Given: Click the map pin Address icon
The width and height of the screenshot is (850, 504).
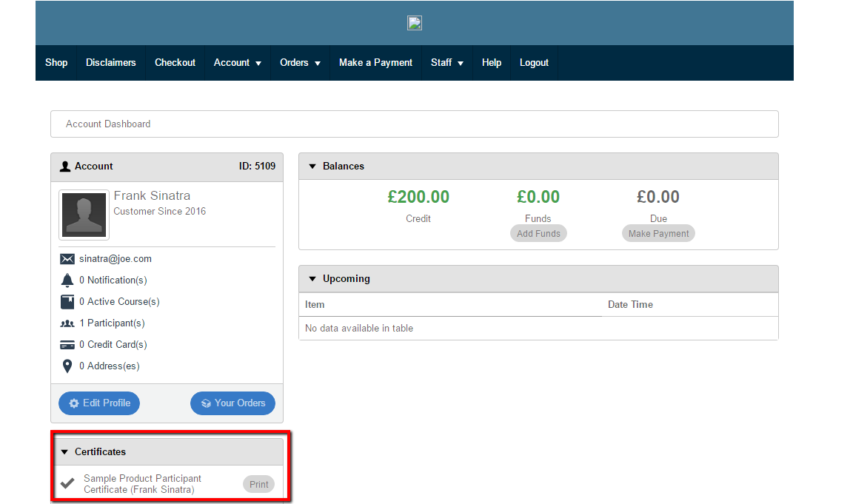Looking at the screenshot, I should point(67,366).
